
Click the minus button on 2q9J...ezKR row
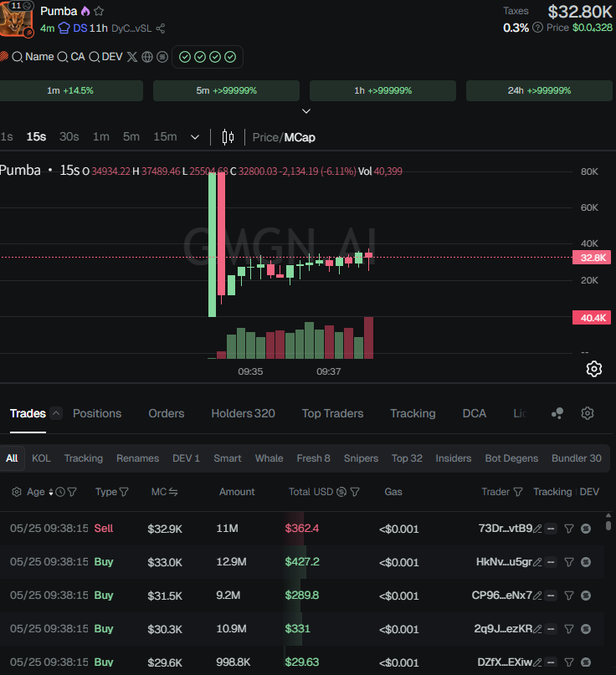click(x=551, y=629)
